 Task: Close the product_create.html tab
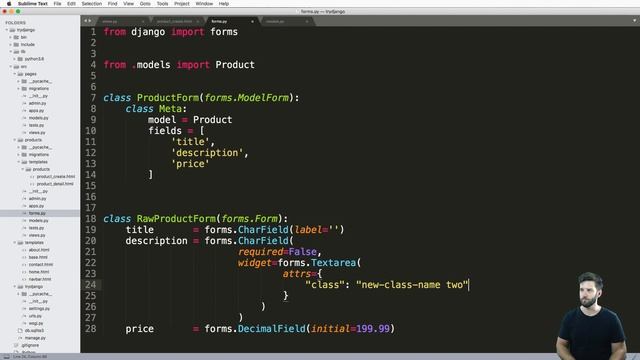198,22
